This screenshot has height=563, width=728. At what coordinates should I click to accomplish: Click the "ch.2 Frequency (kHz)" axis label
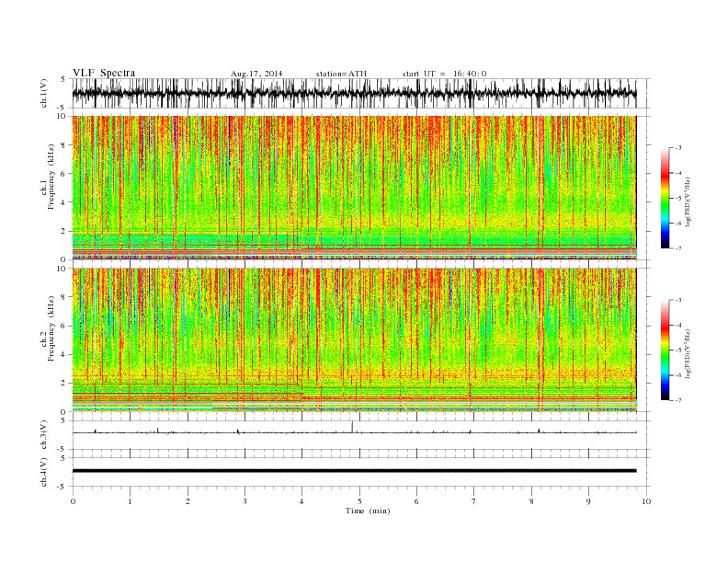pyautogui.click(x=48, y=328)
